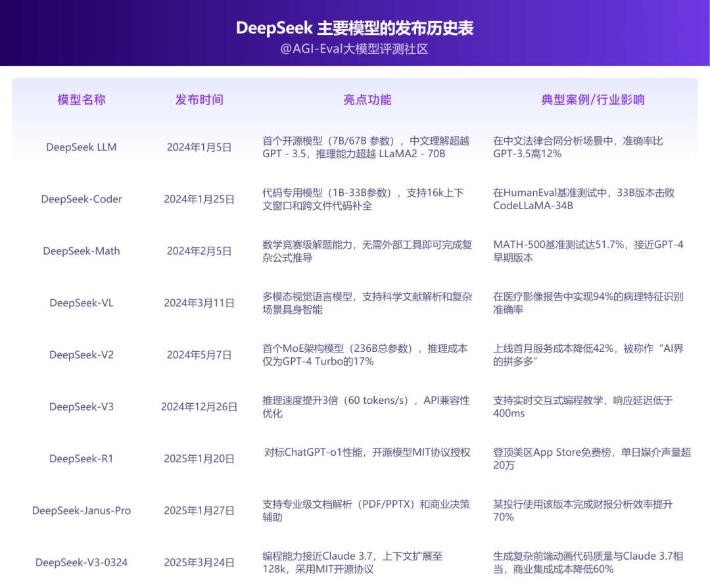
Task: Select the 'DeepSeek-V3' model name cell
Action: click(82, 406)
